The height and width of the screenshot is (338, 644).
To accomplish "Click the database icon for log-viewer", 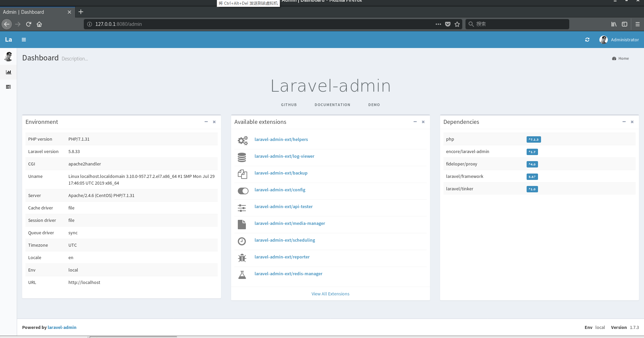I will [x=242, y=157].
